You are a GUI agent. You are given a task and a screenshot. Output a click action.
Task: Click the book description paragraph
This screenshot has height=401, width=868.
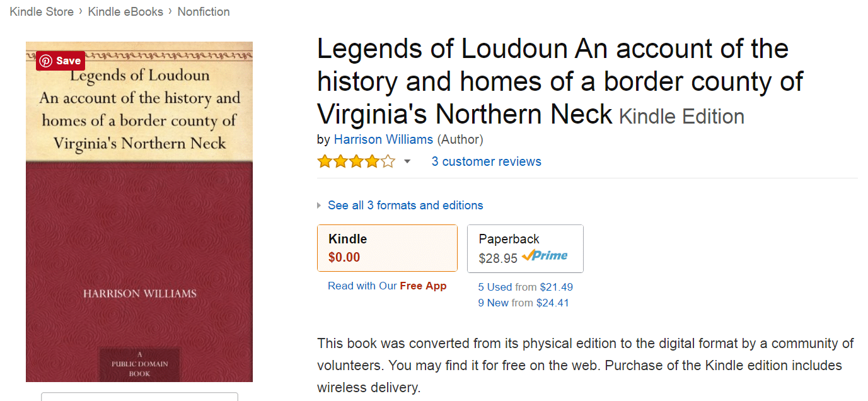point(586,365)
